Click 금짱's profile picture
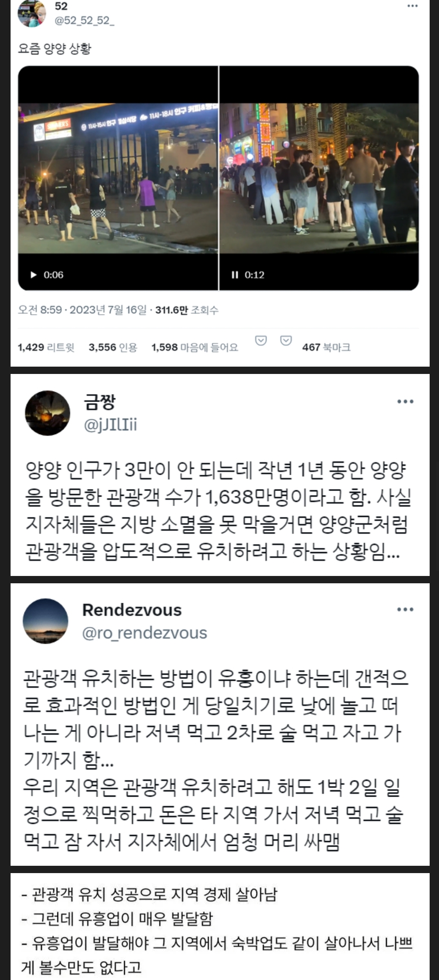The width and height of the screenshot is (439, 980). point(48,413)
